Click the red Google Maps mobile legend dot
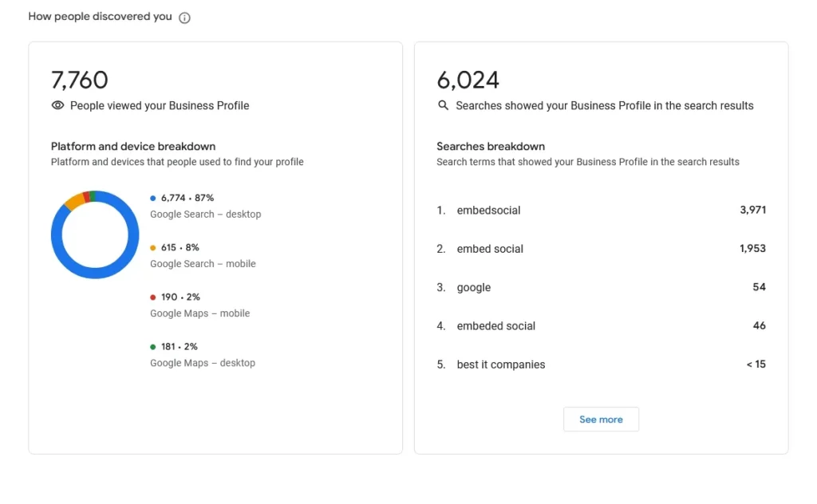Image resolution: width=817 pixels, height=504 pixels. pos(153,297)
